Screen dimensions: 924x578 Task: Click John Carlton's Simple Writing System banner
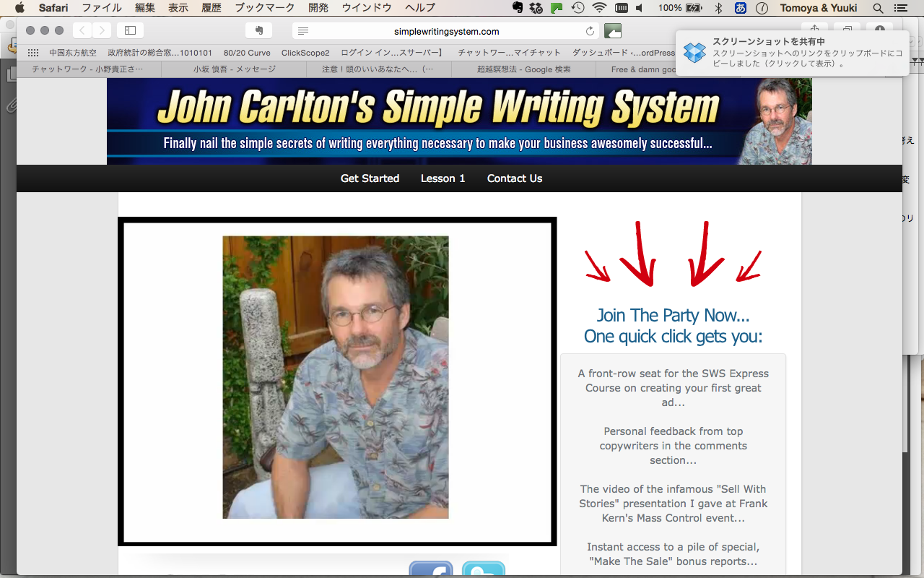(x=459, y=121)
